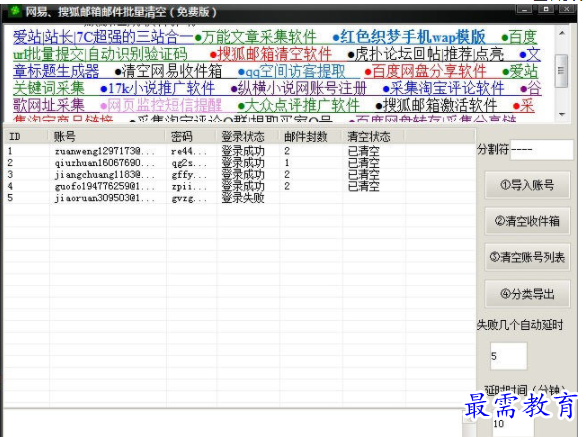The width and height of the screenshot is (586, 437).
Task: Open the 虎扑论坛回帖|推荐|点亮 link
Action: click(x=426, y=54)
